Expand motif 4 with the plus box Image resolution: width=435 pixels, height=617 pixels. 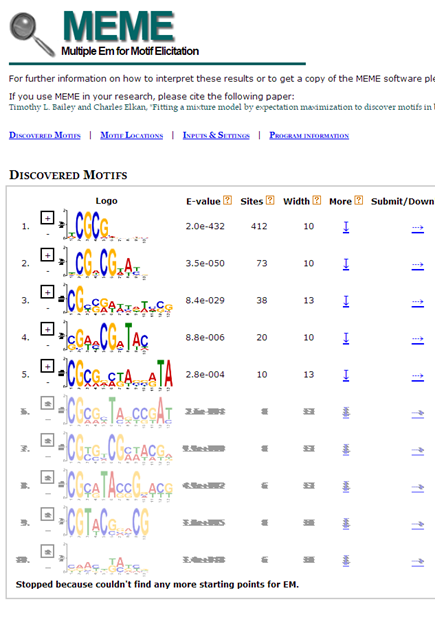pos(47,329)
